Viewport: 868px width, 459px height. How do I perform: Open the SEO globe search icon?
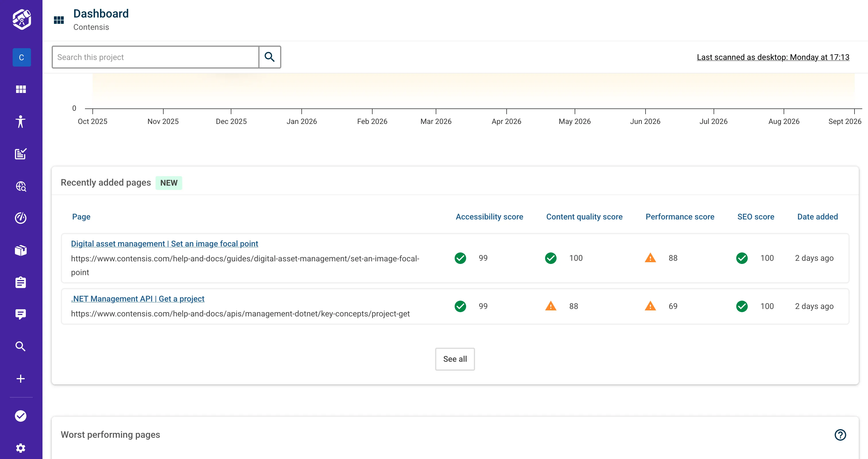tap(21, 186)
